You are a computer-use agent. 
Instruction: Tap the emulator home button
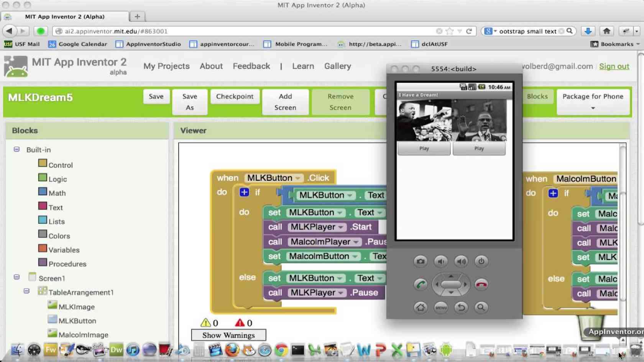[421, 307]
